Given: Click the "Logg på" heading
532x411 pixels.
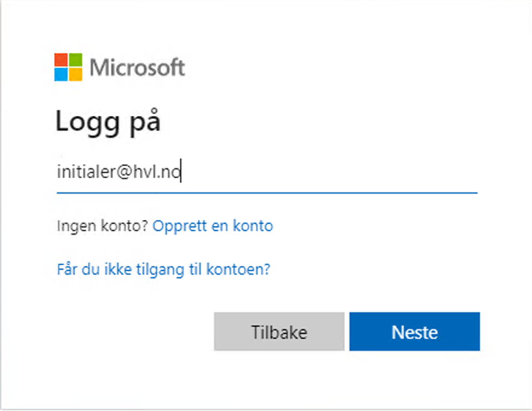Looking at the screenshot, I should (108, 123).
